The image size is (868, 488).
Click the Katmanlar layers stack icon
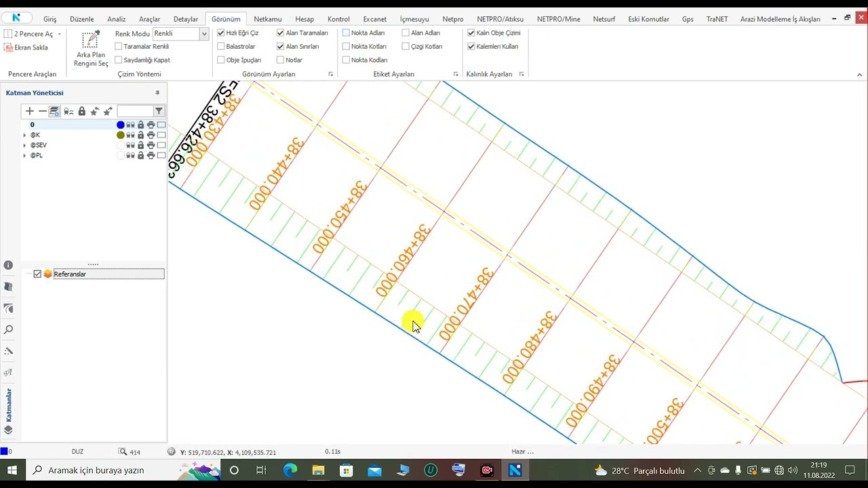pyautogui.click(x=8, y=430)
